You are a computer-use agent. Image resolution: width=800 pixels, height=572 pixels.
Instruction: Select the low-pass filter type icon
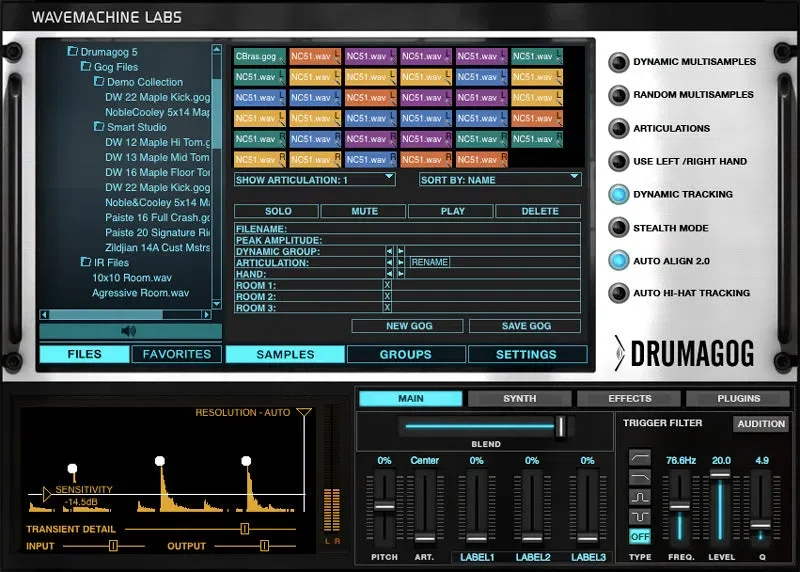tap(639, 477)
